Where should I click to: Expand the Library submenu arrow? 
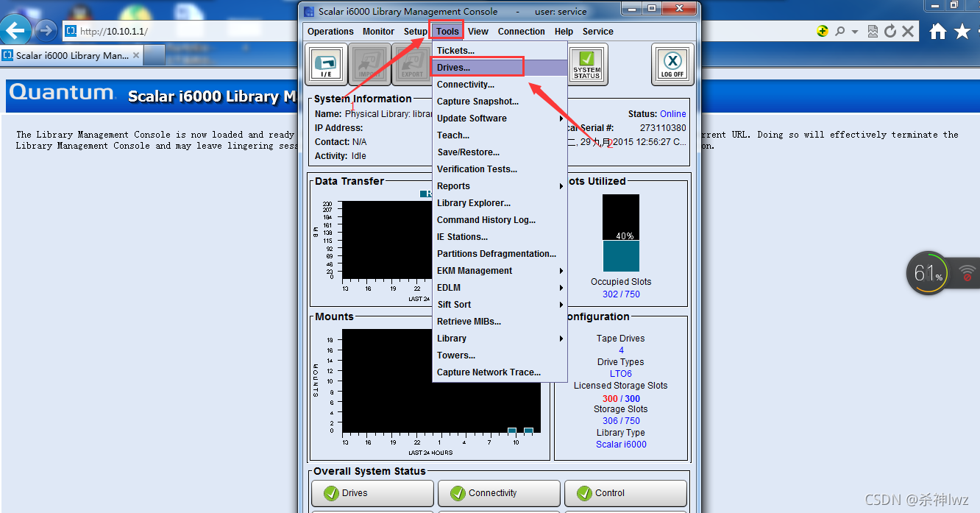click(561, 339)
